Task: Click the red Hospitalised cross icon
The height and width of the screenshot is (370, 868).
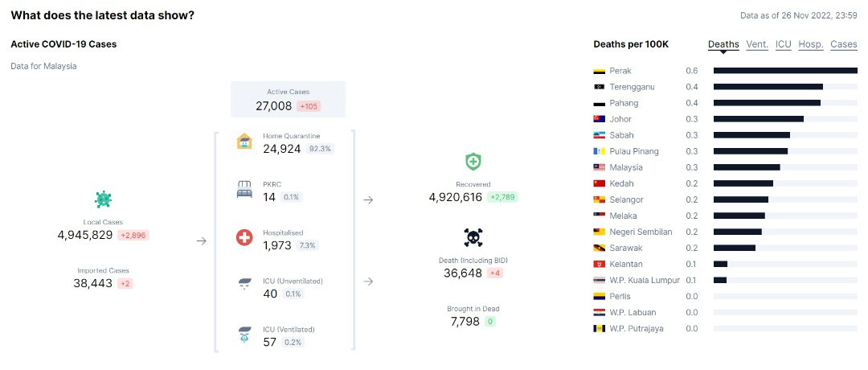Action: 244,237
